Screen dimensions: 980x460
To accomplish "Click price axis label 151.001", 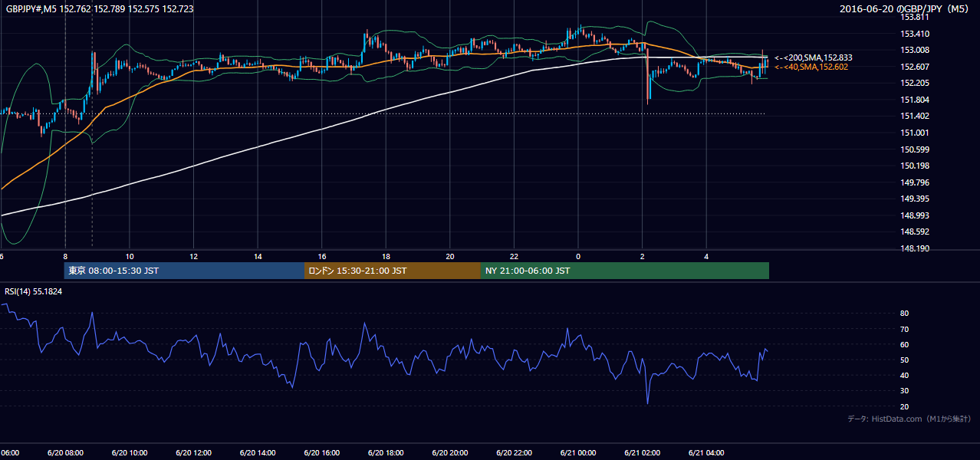I will pos(914,133).
